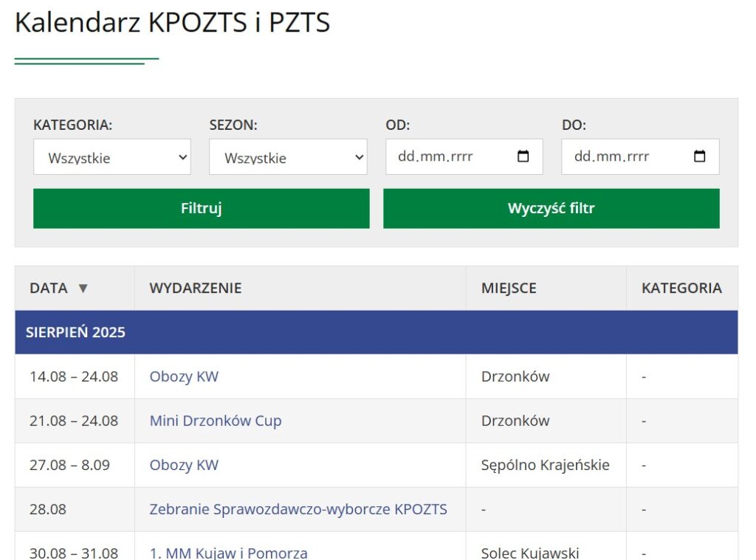Click the KATEGORIA column header

point(681,288)
